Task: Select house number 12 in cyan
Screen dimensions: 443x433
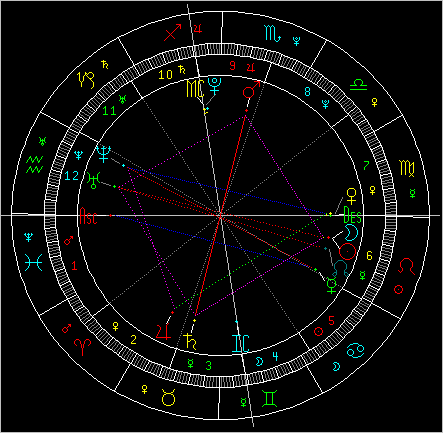Action: coord(71,175)
